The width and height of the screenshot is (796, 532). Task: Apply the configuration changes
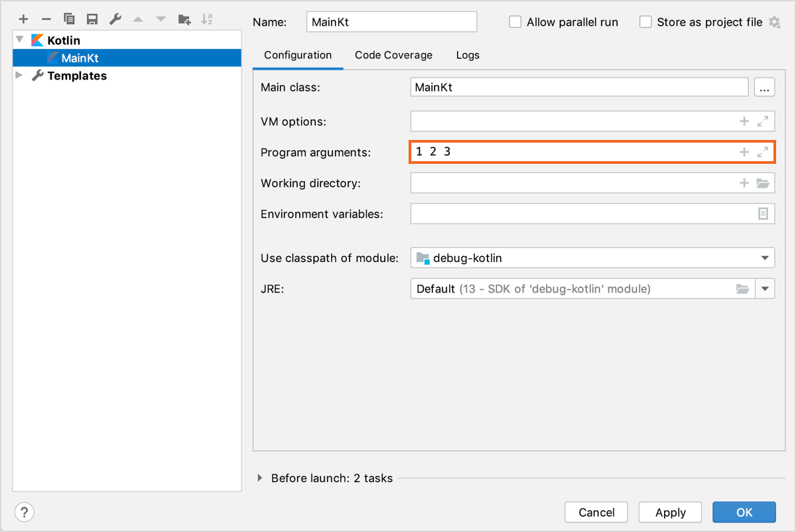coord(669,512)
